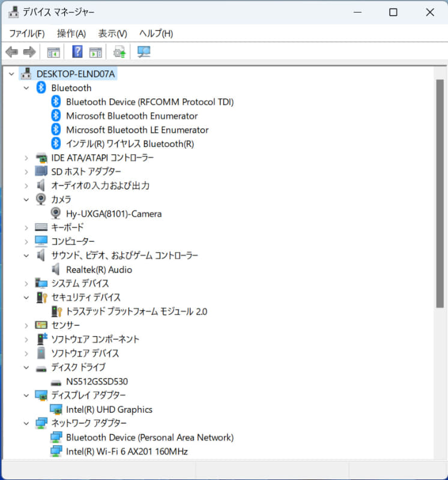
Task: Open the 操作(A) menu
Action: [71, 34]
